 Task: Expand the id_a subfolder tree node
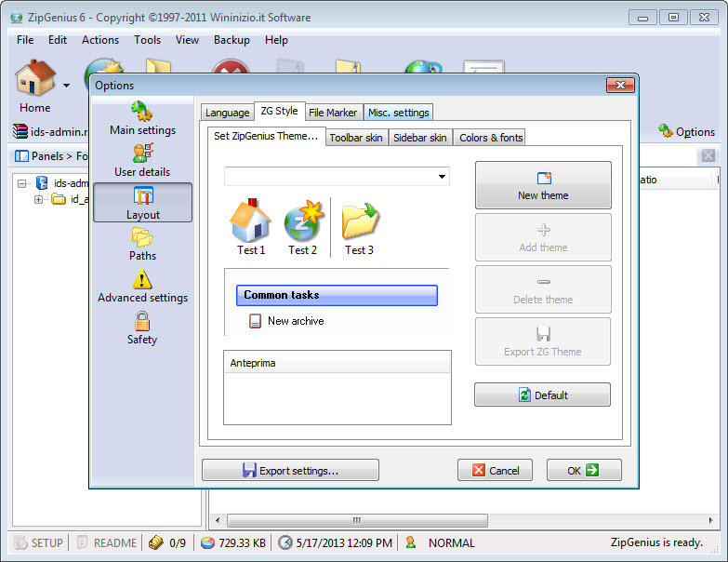39,199
